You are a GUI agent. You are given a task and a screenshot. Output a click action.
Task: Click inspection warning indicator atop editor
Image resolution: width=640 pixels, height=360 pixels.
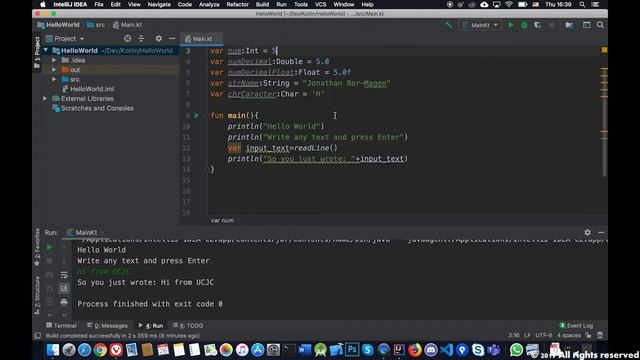(x=604, y=50)
